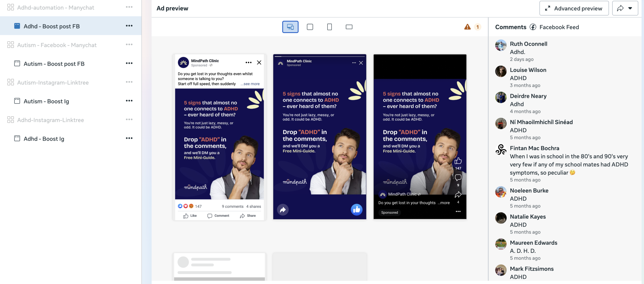Open Ruth Oconnell's commenter profile picture
644x284 pixels.
[501, 45]
